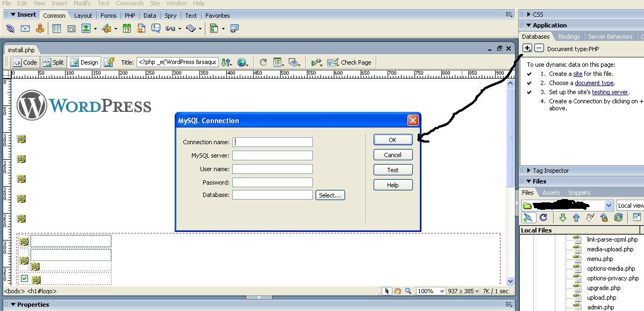The width and height of the screenshot is (644, 311).
Task: Switch to the Bindings tab
Action: [569, 37]
